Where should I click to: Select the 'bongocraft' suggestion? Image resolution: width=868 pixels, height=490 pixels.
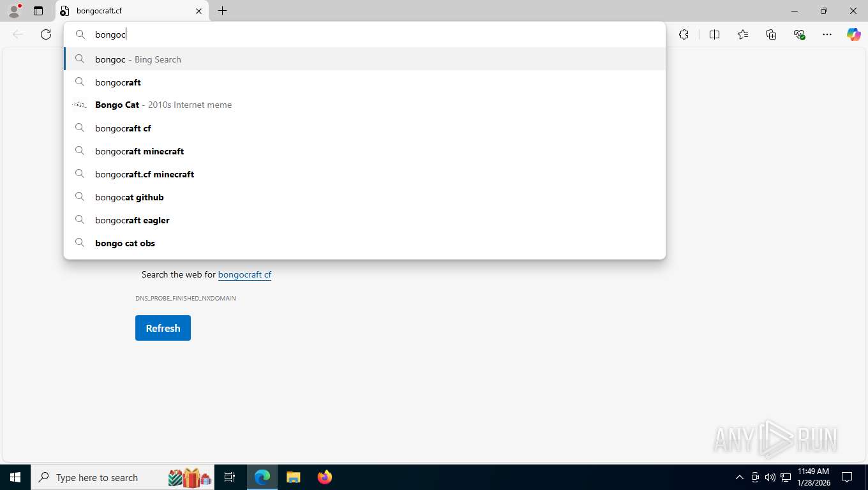point(364,82)
